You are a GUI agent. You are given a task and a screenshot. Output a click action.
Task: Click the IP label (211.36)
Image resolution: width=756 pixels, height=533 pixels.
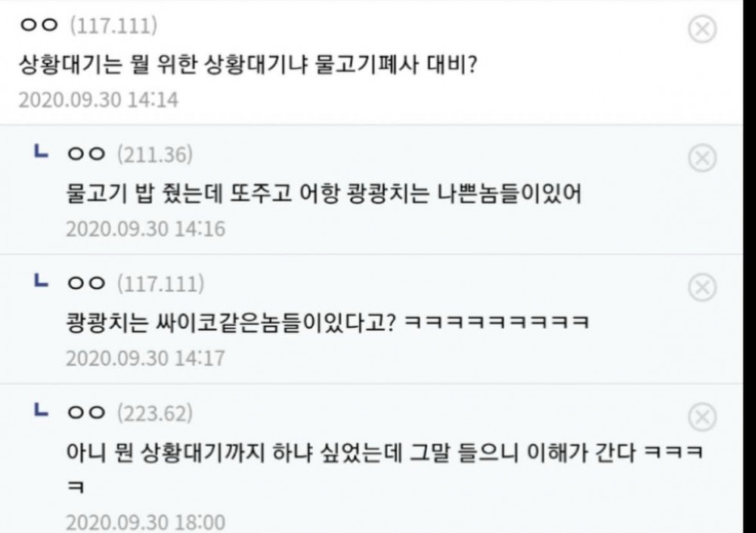coord(155,154)
